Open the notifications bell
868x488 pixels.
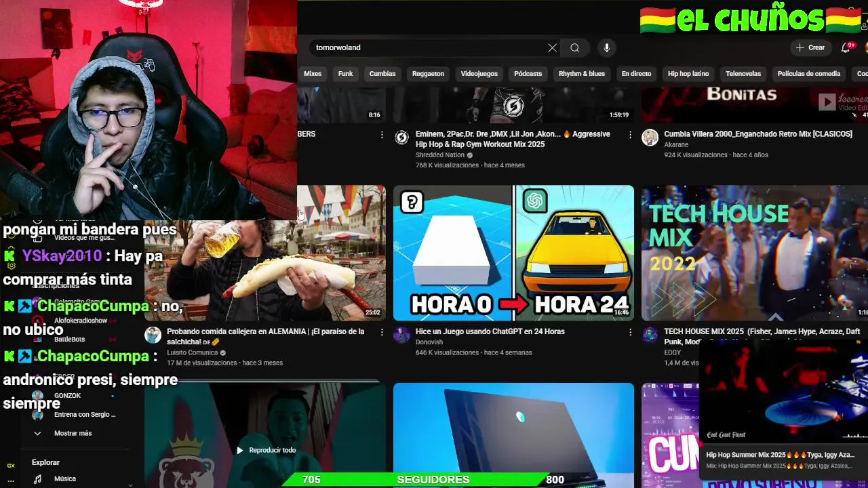click(846, 47)
